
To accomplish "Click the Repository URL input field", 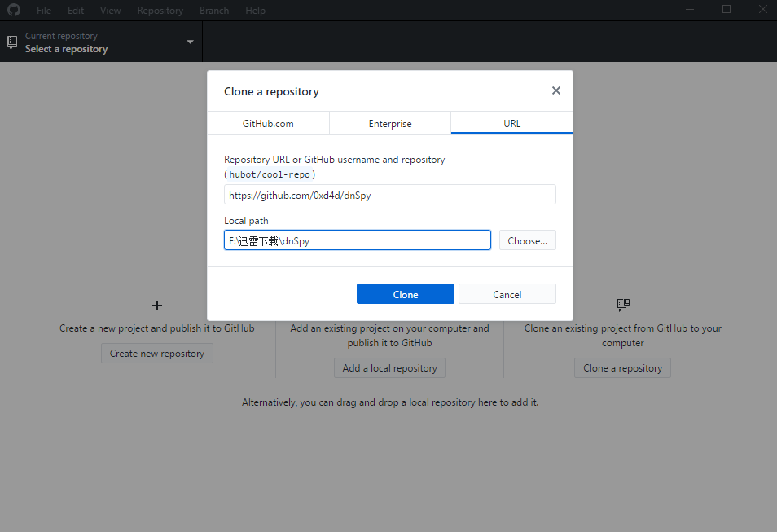I will [x=390, y=195].
